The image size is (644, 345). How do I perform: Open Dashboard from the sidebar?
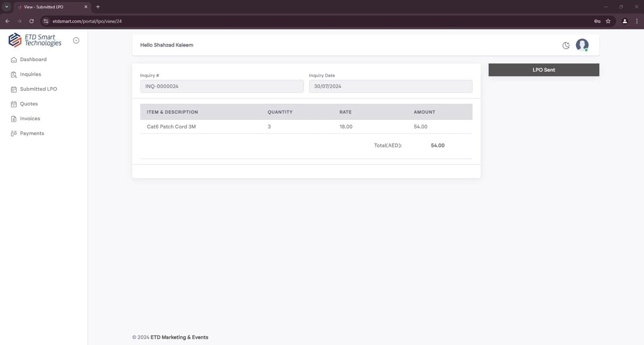pos(33,60)
